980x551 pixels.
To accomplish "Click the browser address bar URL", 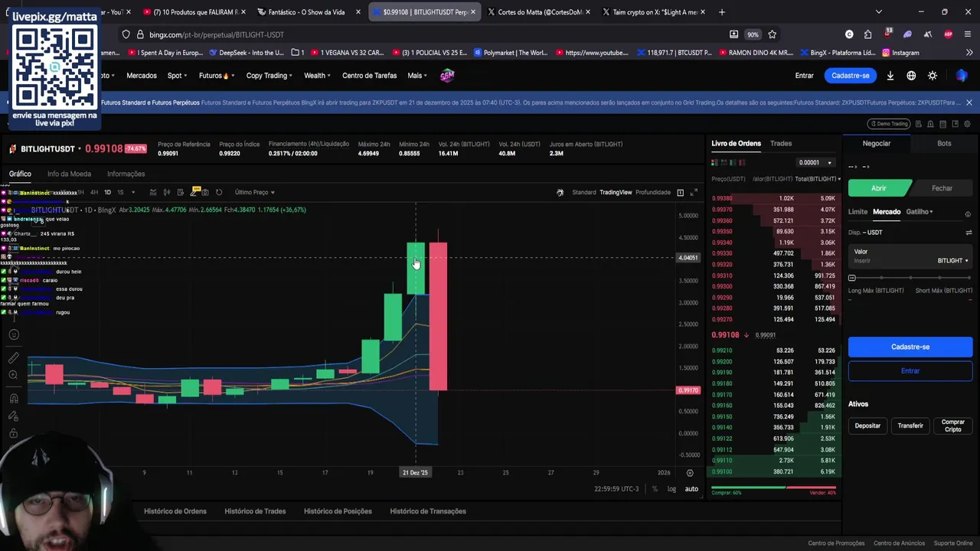I will [x=217, y=34].
